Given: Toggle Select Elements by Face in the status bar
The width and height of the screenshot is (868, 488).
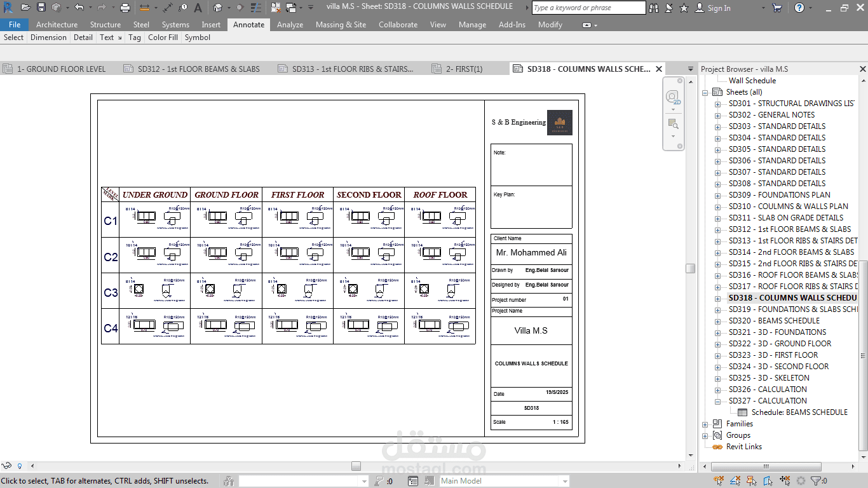Looking at the screenshot, I should pos(768,481).
